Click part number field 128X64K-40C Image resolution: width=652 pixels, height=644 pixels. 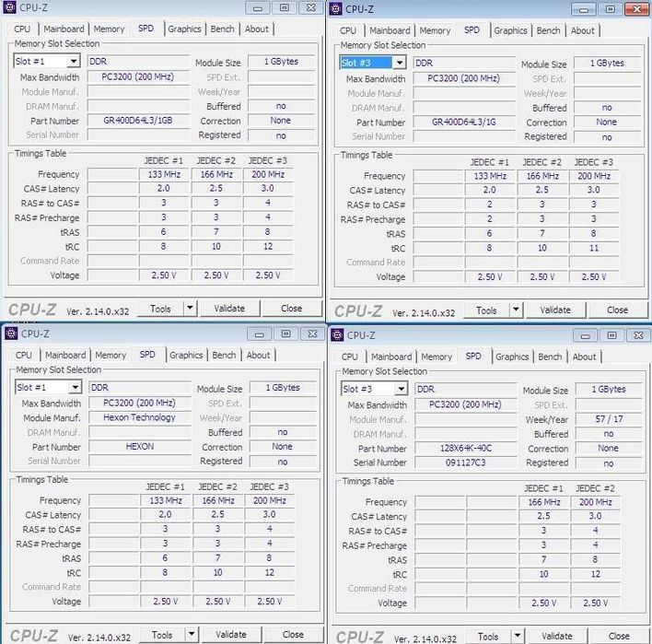[466, 448]
